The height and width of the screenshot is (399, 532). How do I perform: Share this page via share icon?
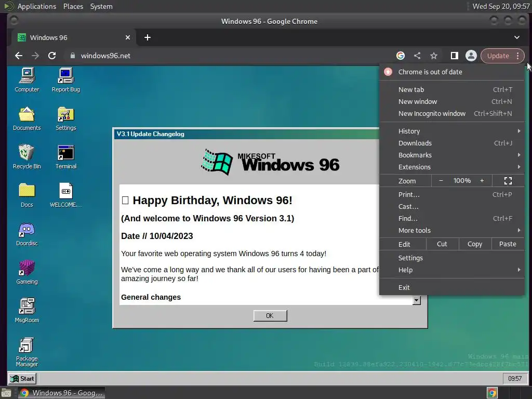click(x=417, y=56)
